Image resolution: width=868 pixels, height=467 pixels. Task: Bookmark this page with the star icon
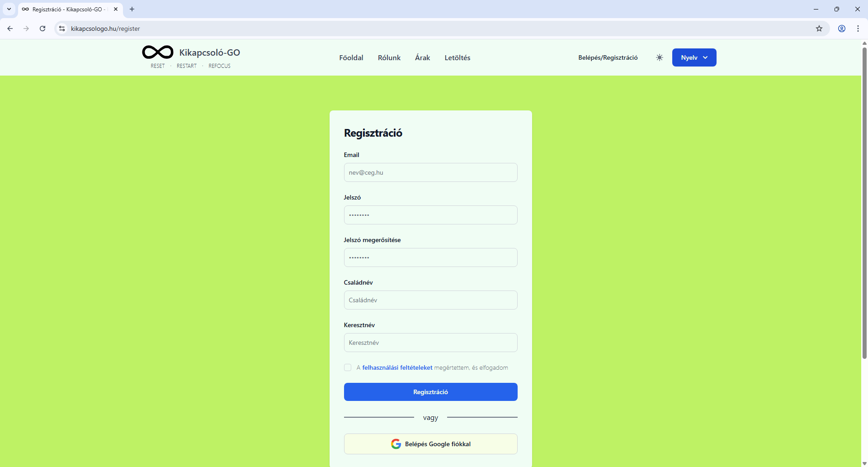pyautogui.click(x=819, y=29)
